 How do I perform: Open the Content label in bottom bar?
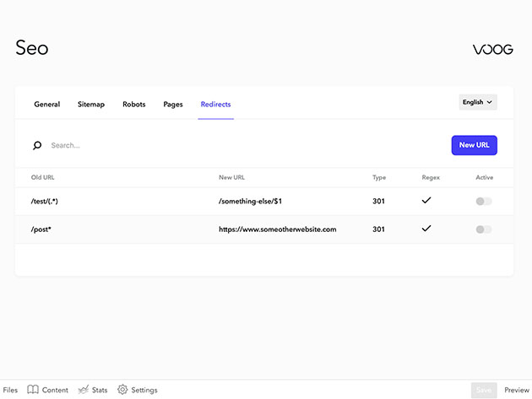55,390
